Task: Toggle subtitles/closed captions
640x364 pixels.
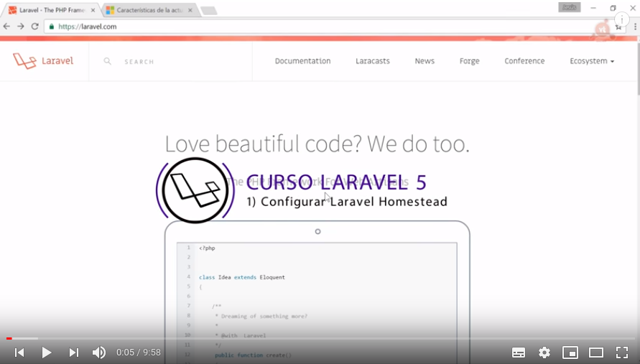Action: pos(519,353)
